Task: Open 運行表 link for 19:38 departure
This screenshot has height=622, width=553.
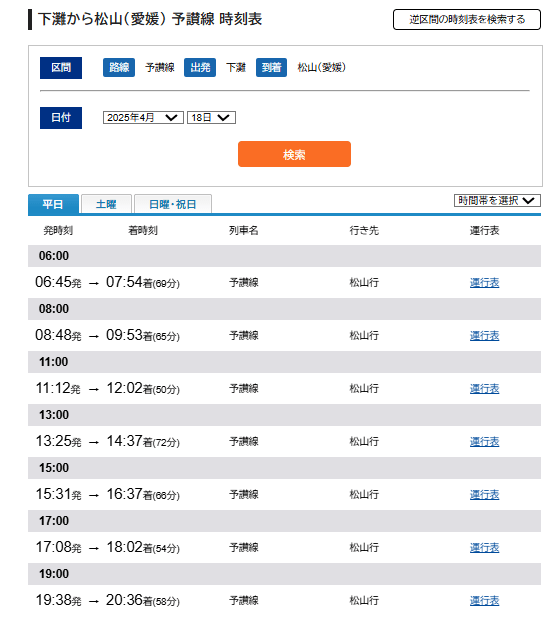Action: (x=484, y=601)
